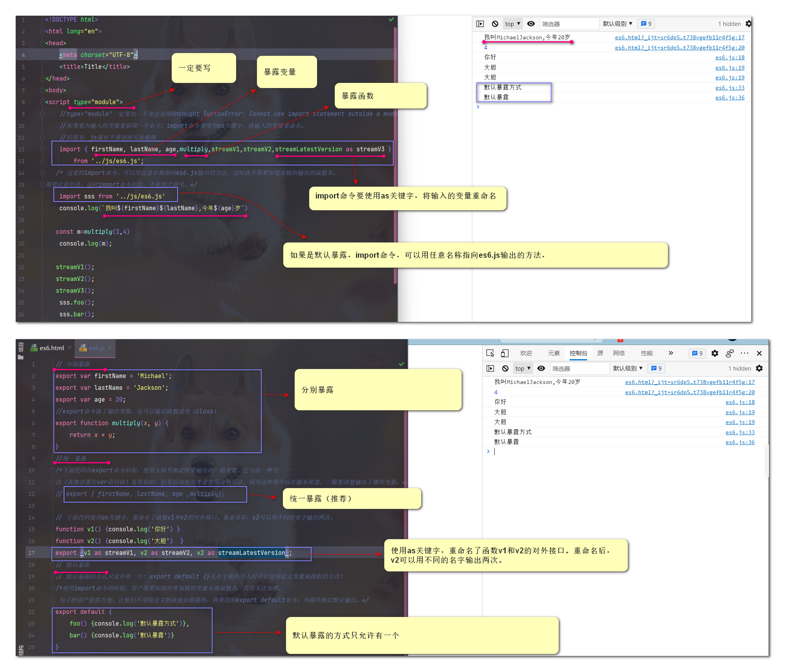
Task: Select the 你好 log row in lower console
Action: point(625,402)
